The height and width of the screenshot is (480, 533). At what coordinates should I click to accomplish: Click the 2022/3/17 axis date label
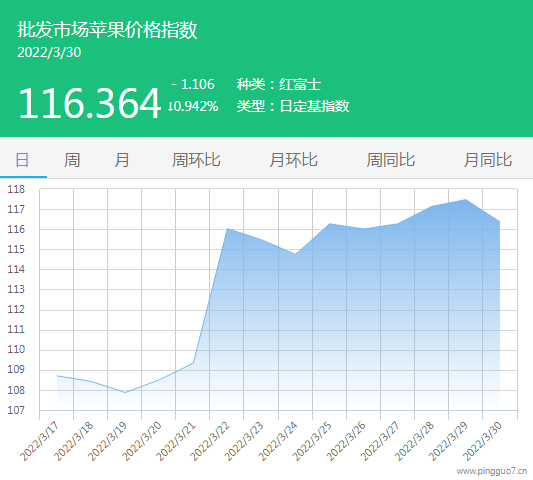pos(39,441)
